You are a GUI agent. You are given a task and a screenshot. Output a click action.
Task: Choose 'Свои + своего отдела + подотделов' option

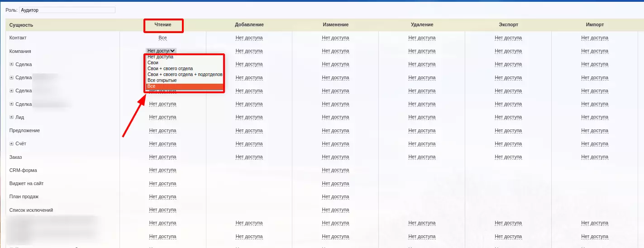[x=185, y=75]
